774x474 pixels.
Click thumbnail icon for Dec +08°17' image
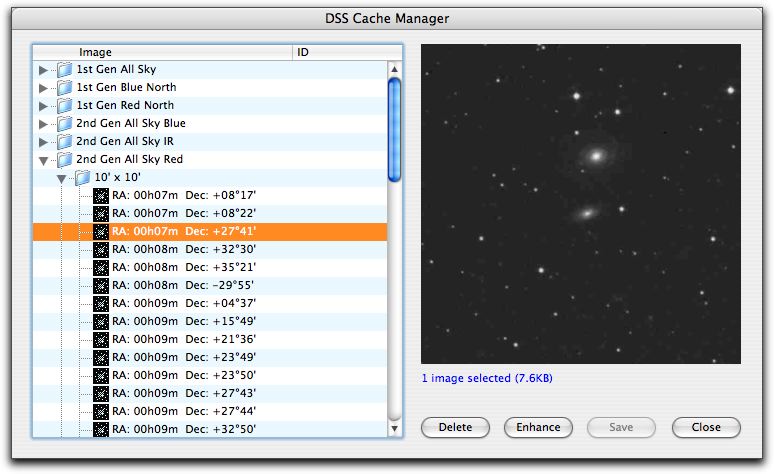pyautogui.click(x=101, y=196)
